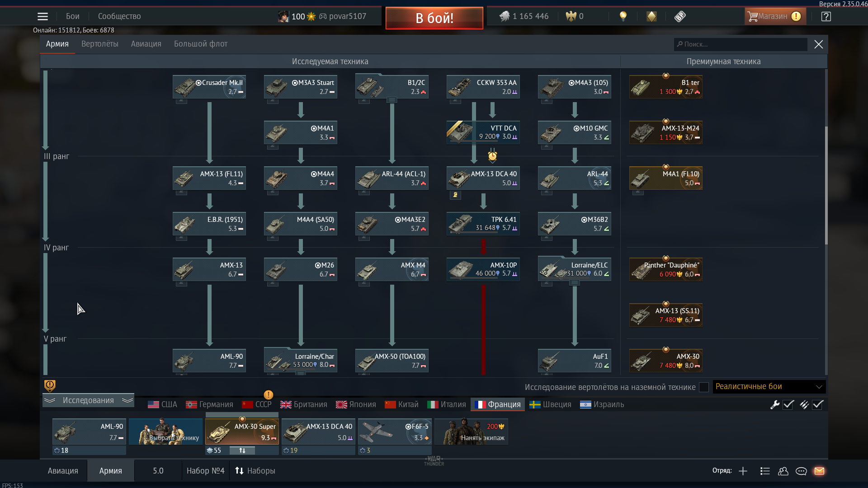Open the contacts friends icon

click(783, 471)
